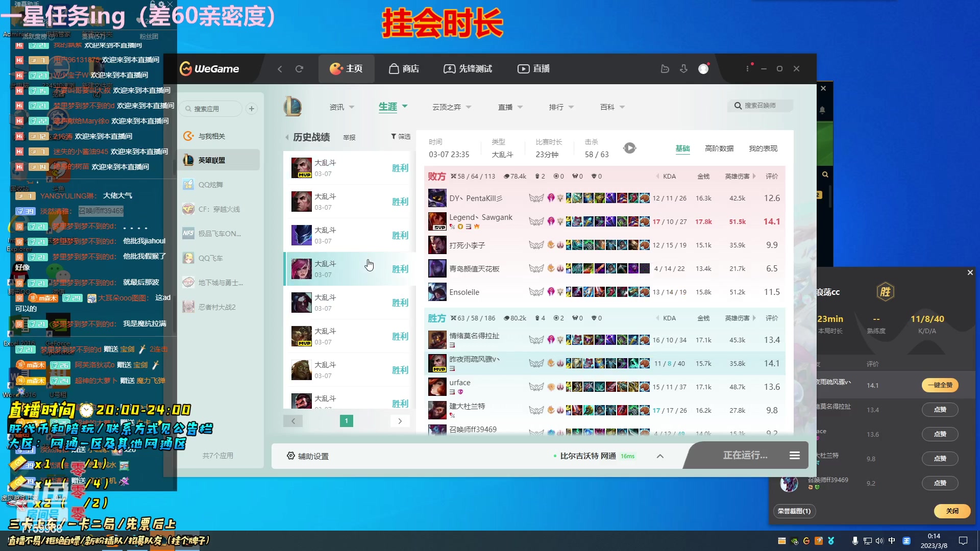Click 关闭 in the result popup

tap(952, 511)
